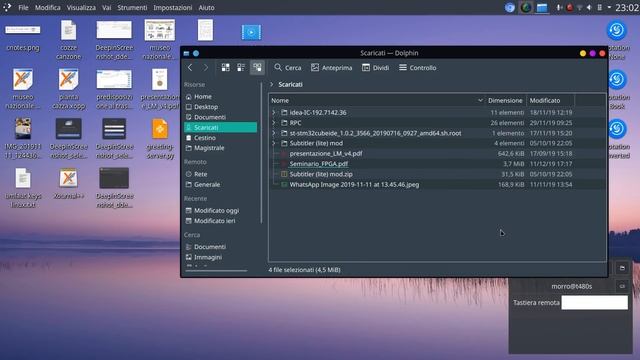This screenshot has height=360, width=640.
Task: Switch Dolphin to icons view mode
Action: (225, 68)
